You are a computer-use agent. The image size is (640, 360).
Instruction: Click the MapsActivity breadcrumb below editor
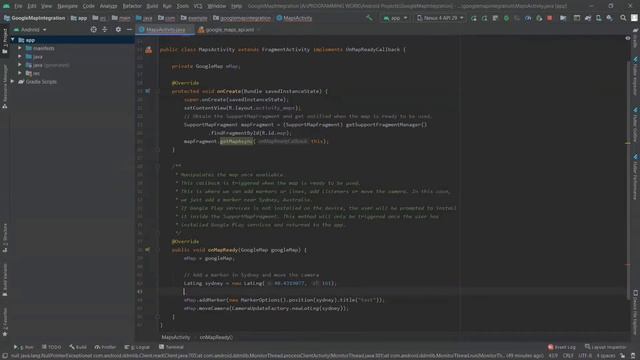tap(176, 337)
